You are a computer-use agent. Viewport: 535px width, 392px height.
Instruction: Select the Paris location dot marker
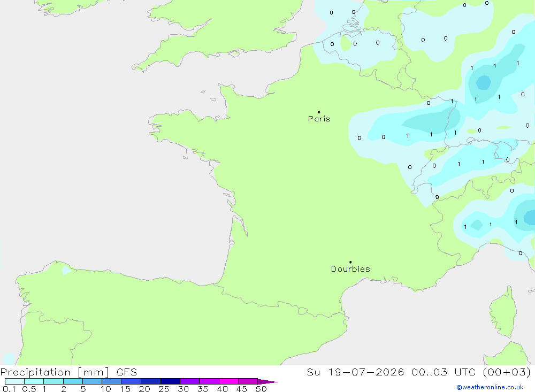pyautogui.click(x=319, y=112)
